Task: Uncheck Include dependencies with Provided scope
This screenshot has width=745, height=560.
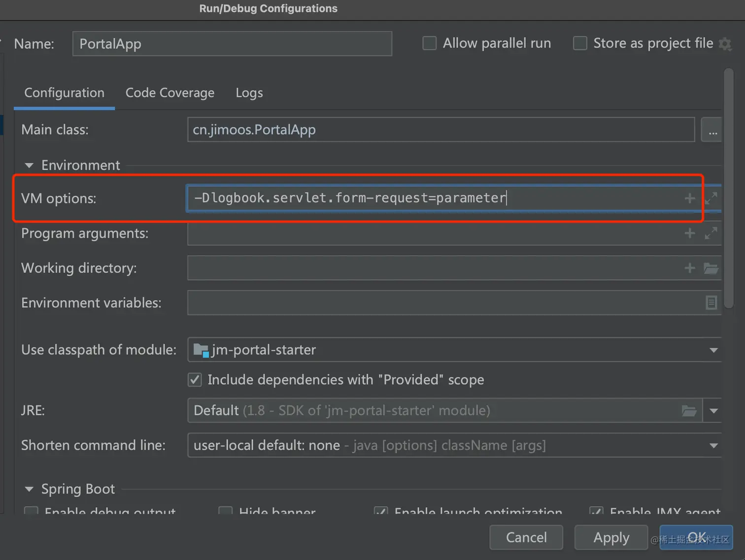Action: click(195, 380)
